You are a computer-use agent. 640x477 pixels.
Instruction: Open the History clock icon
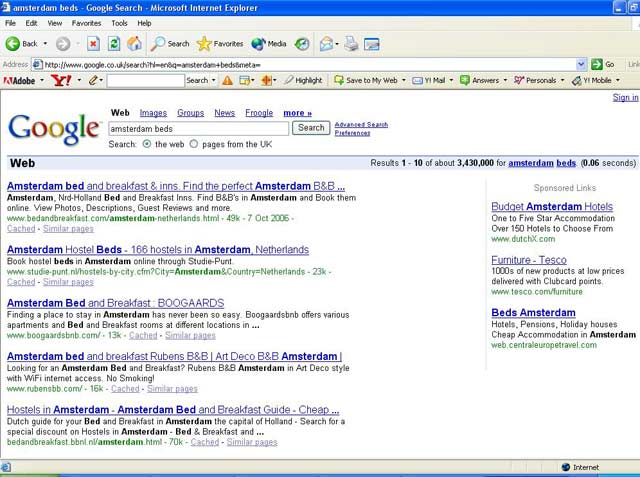[x=302, y=44]
